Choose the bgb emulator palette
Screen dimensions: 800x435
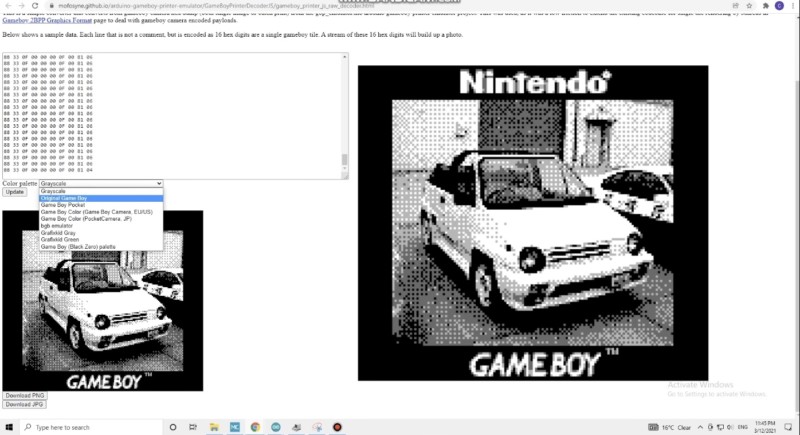click(x=101, y=225)
